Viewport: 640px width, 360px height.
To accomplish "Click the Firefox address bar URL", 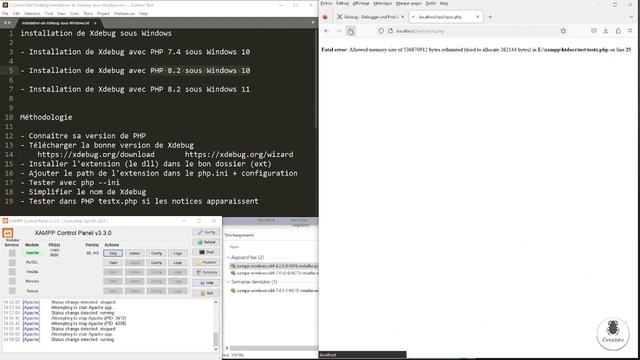I will pos(420,31).
